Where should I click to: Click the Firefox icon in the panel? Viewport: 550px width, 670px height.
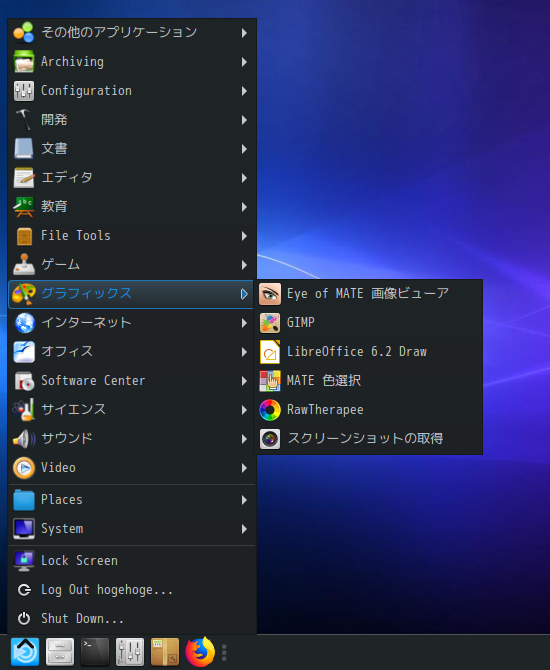point(200,652)
